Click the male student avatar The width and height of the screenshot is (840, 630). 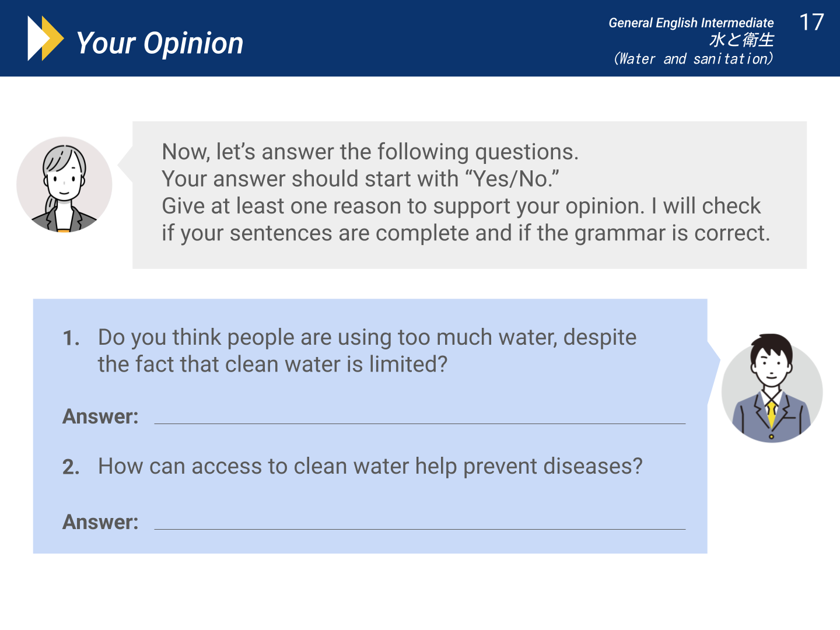[x=772, y=388]
